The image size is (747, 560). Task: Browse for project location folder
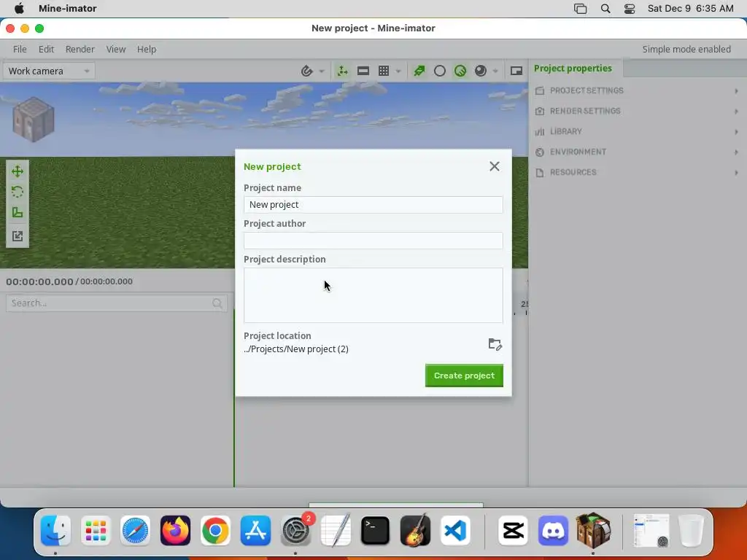tap(495, 344)
